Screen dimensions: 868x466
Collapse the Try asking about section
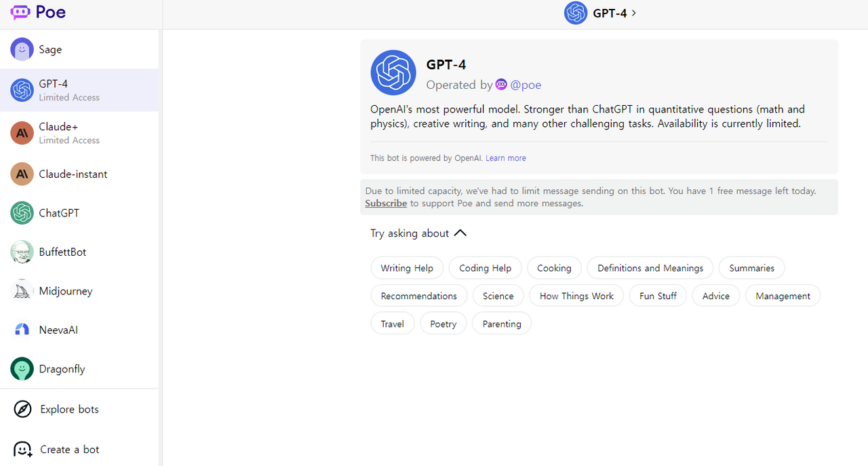460,233
